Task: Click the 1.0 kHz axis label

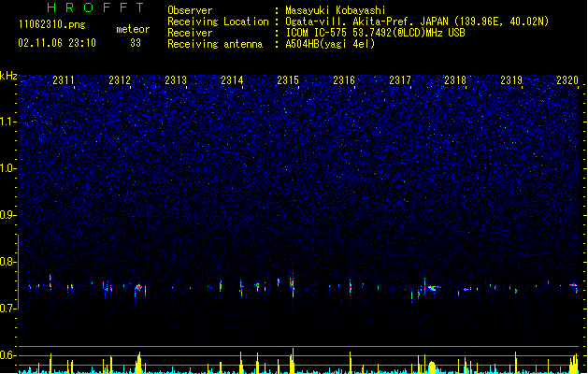Action: [8, 168]
